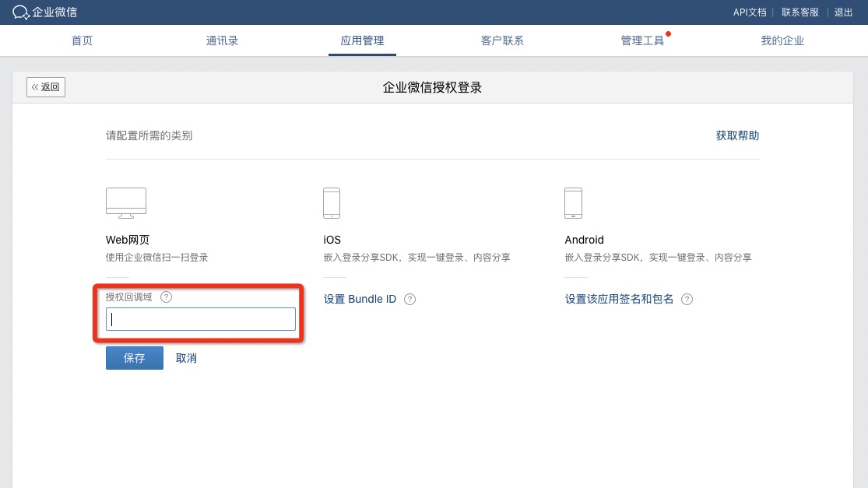Click help icon beside 设置 Bundle ID

[410, 300]
